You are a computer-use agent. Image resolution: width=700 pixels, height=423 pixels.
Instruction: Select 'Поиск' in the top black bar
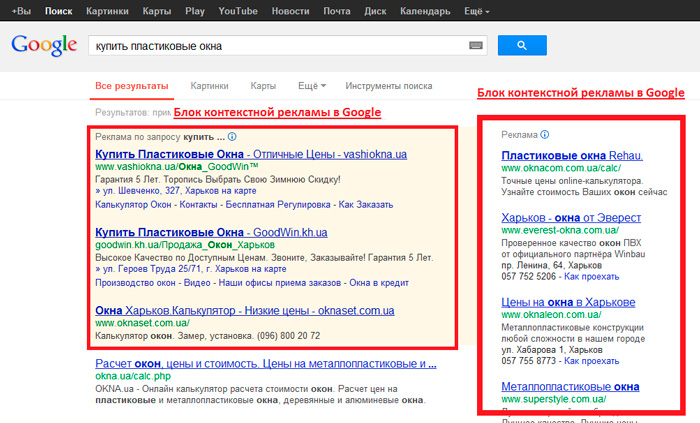[58, 11]
